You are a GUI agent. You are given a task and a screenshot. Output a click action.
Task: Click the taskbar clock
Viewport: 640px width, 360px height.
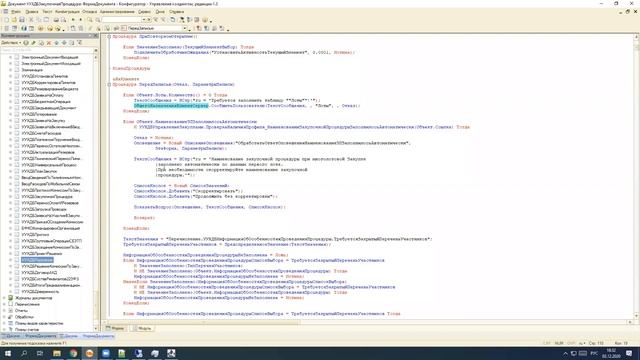click(x=611, y=353)
